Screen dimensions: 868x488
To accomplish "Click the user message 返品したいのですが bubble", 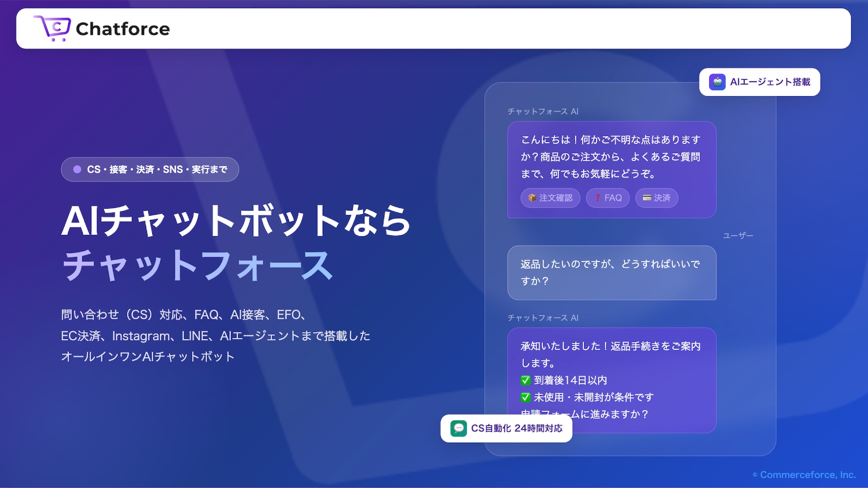I will coord(611,272).
